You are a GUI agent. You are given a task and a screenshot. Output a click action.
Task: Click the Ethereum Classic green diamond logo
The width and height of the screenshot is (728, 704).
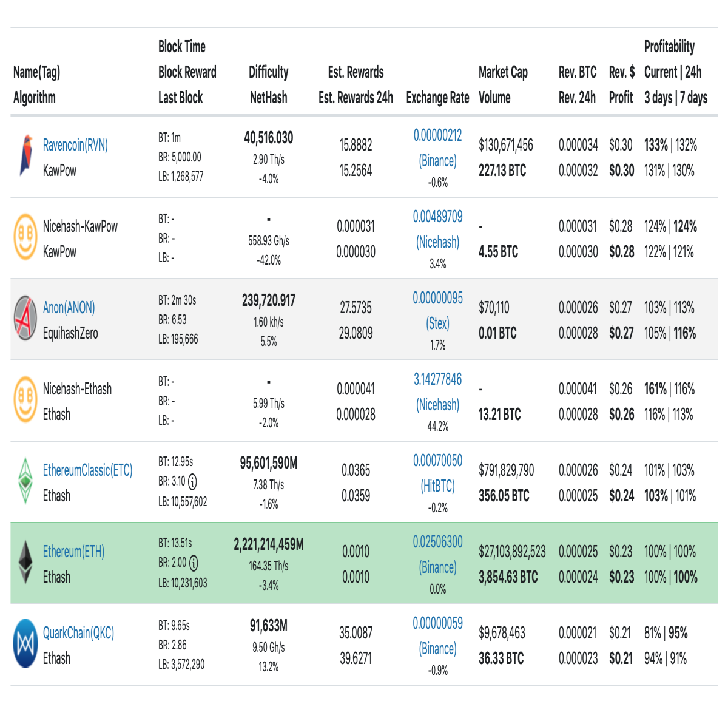pos(25,481)
